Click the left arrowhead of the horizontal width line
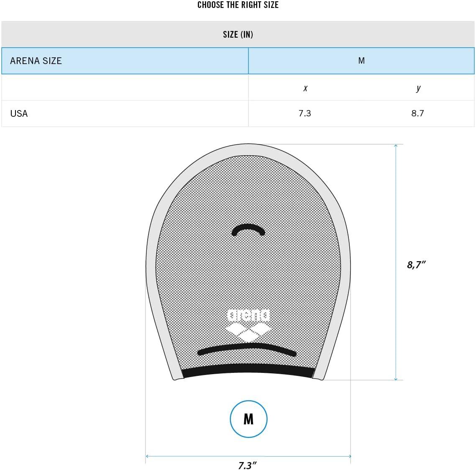This screenshot has height=470, width=476. [147, 456]
